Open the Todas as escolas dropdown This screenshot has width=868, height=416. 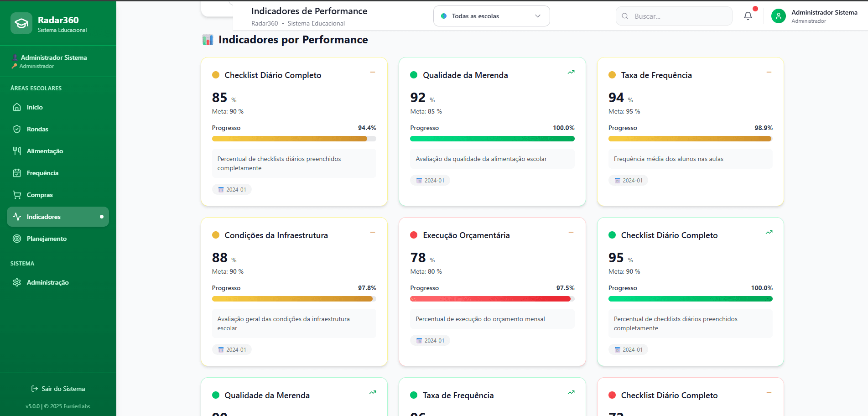(491, 16)
